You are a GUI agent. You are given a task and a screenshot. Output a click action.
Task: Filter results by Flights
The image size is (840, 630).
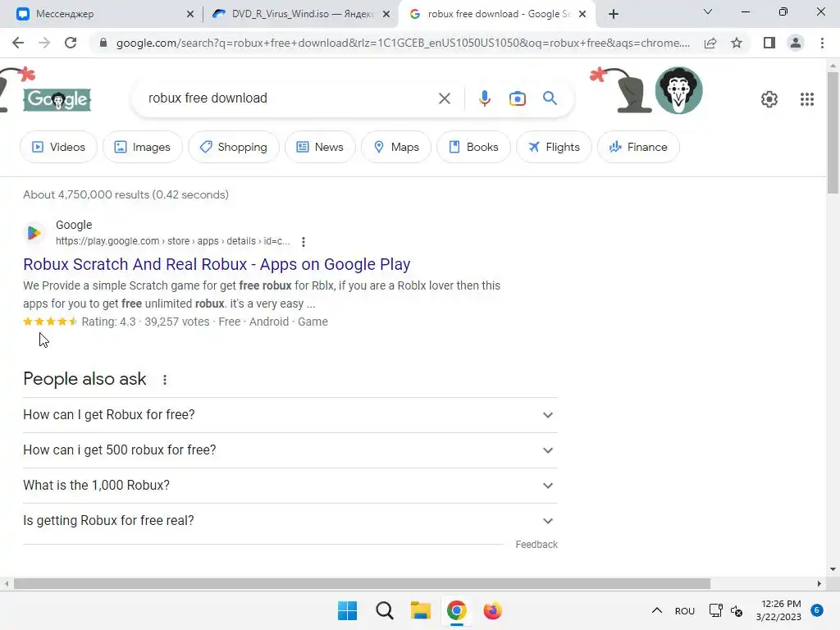coord(554,147)
